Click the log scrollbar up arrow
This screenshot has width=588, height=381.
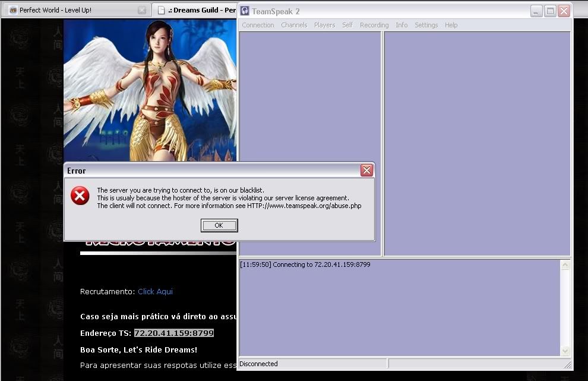pyautogui.click(x=565, y=265)
